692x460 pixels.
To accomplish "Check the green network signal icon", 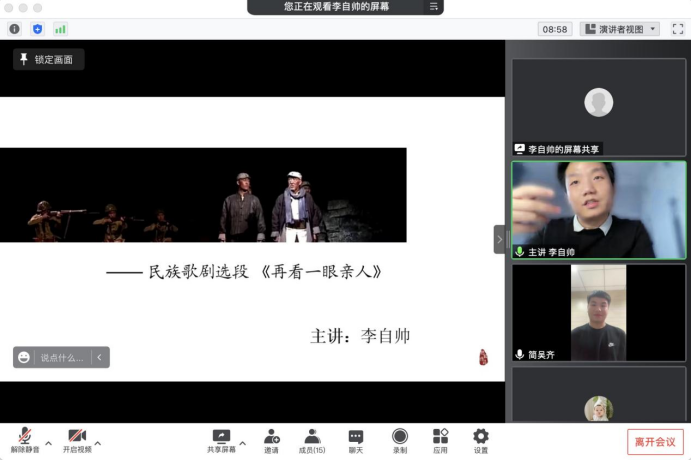I will (60, 29).
